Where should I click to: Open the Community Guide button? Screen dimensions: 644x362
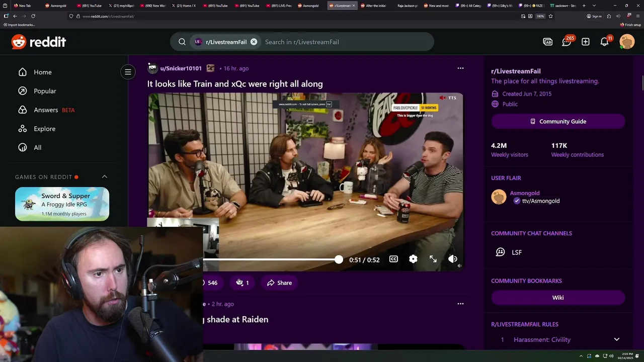(x=558, y=121)
